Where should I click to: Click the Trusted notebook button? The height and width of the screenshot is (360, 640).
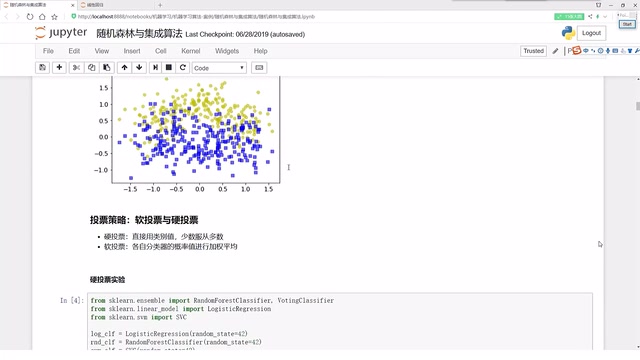pyautogui.click(x=533, y=51)
